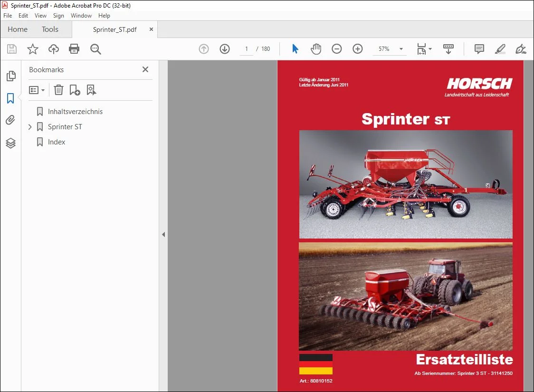
Task: Click the German flag on the cover
Action: tap(316, 364)
